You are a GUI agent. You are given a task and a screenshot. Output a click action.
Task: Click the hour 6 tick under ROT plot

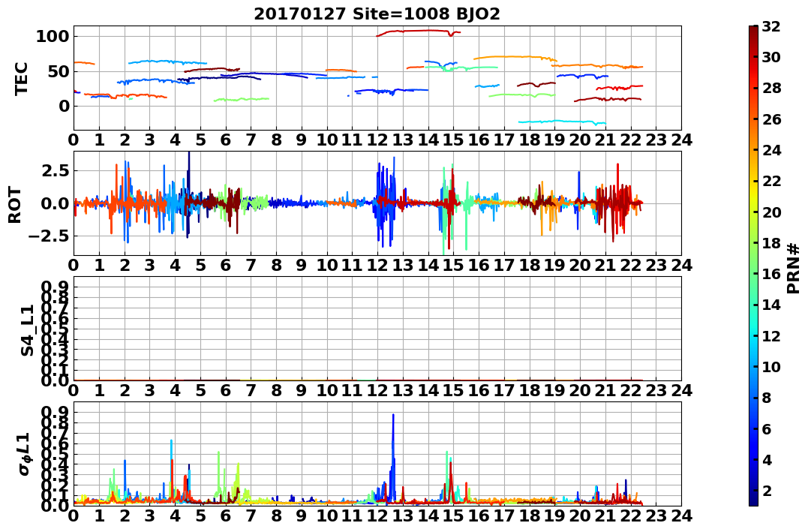(225, 265)
